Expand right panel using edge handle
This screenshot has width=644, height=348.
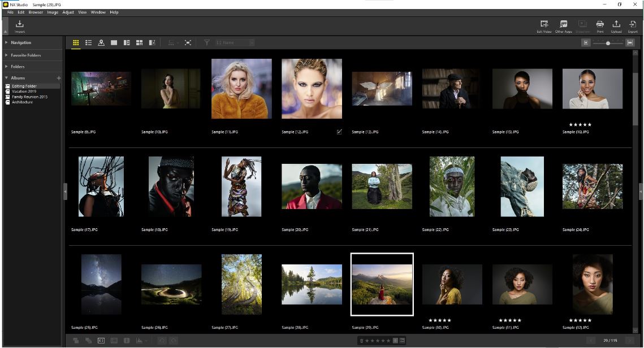pos(640,192)
